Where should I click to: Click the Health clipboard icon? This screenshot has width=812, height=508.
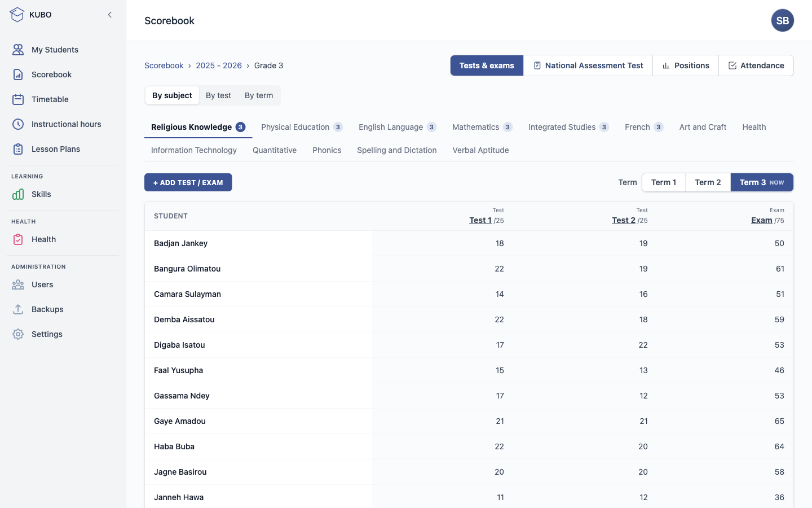[18, 239]
